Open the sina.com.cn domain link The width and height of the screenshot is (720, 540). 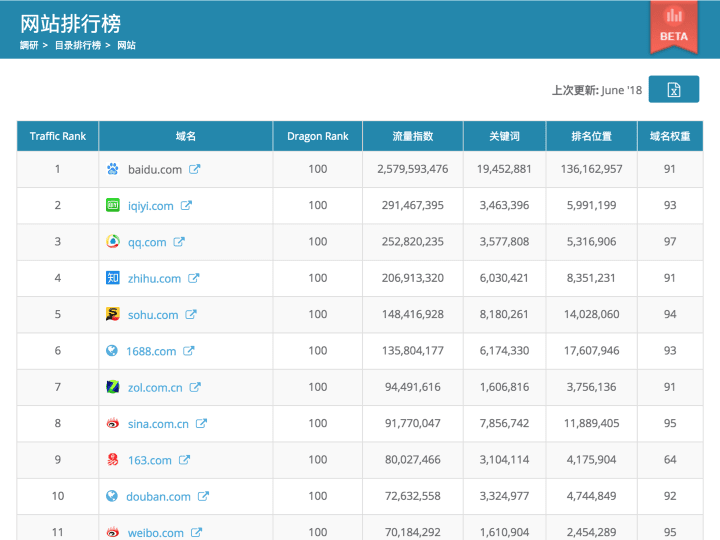point(158,424)
